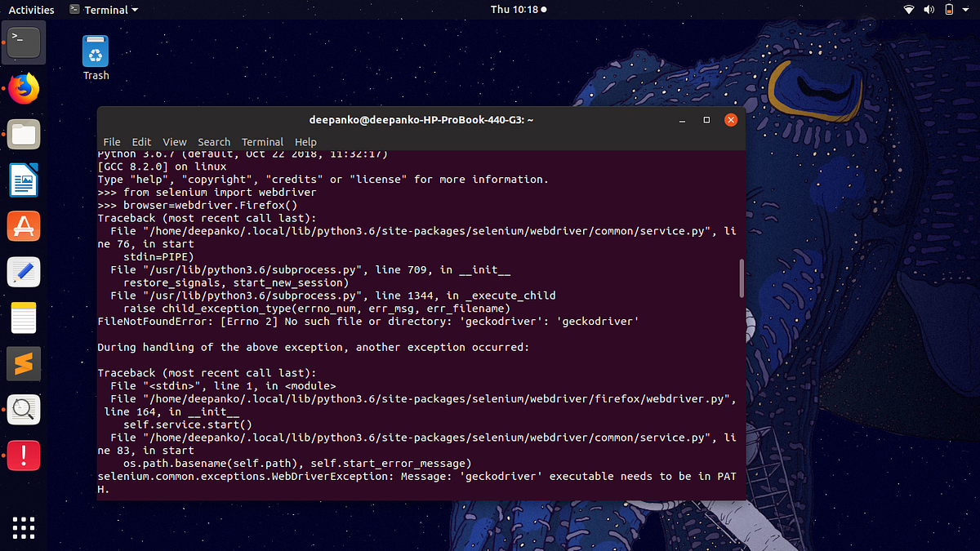Open the Search menu of the terminal
Image resolution: width=980 pixels, height=551 pixels.
point(213,141)
